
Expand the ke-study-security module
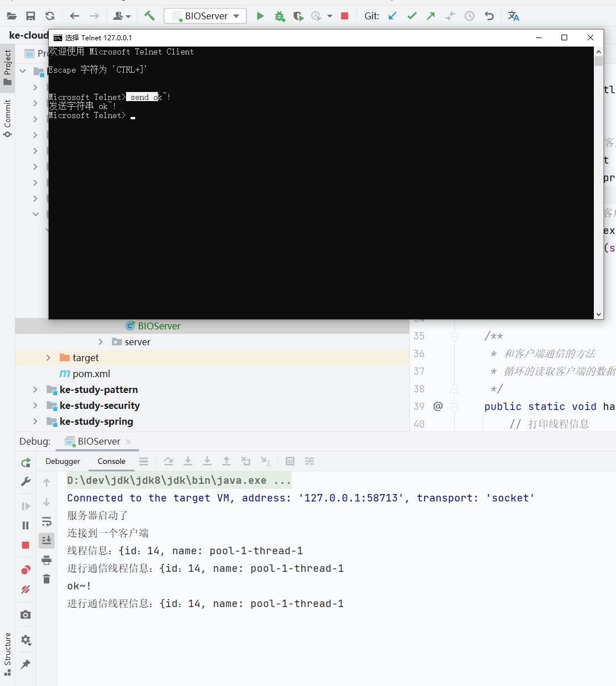pos(35,405)
